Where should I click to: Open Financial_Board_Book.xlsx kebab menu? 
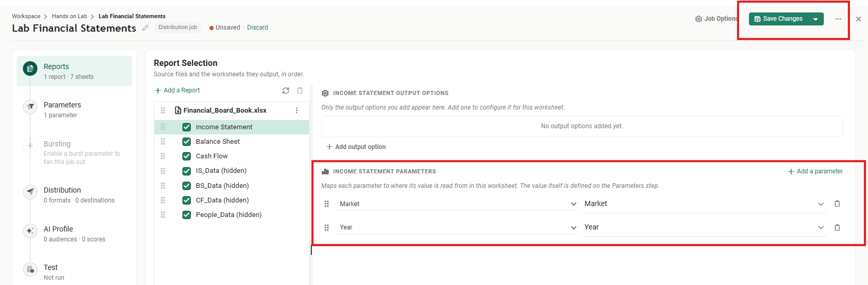(297, 110)
